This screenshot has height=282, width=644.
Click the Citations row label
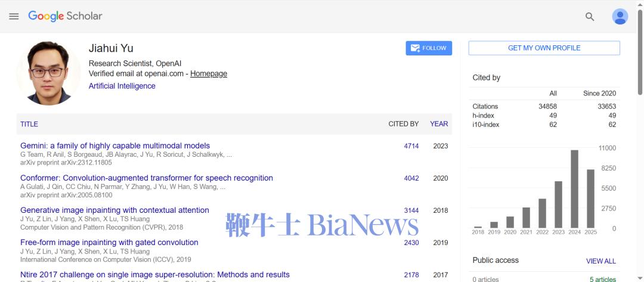pos(485,106)
